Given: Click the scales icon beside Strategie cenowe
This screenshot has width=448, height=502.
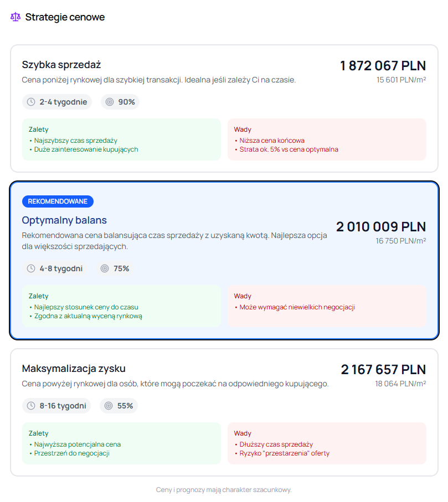Looking at the screenshot, I should tap(16, 17).
